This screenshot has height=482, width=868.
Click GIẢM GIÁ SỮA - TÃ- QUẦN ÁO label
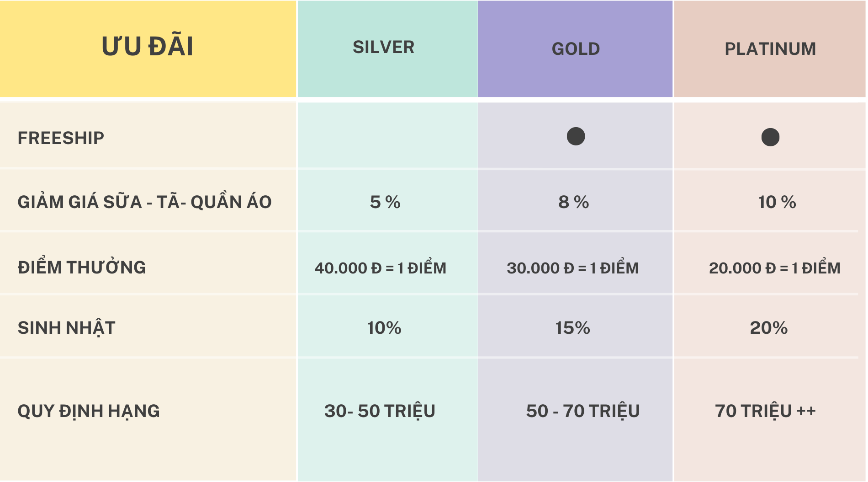point(144,202)
